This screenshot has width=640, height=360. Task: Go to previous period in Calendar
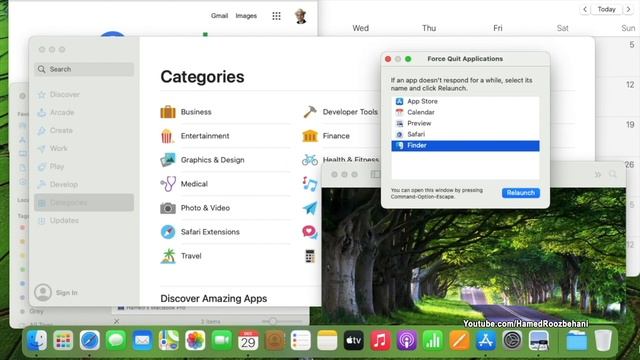click(x=585, y=9)
